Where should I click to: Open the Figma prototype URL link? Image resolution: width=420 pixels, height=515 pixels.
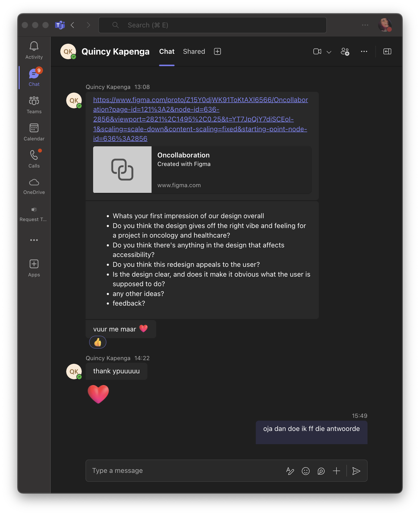[x=200, y=119]
